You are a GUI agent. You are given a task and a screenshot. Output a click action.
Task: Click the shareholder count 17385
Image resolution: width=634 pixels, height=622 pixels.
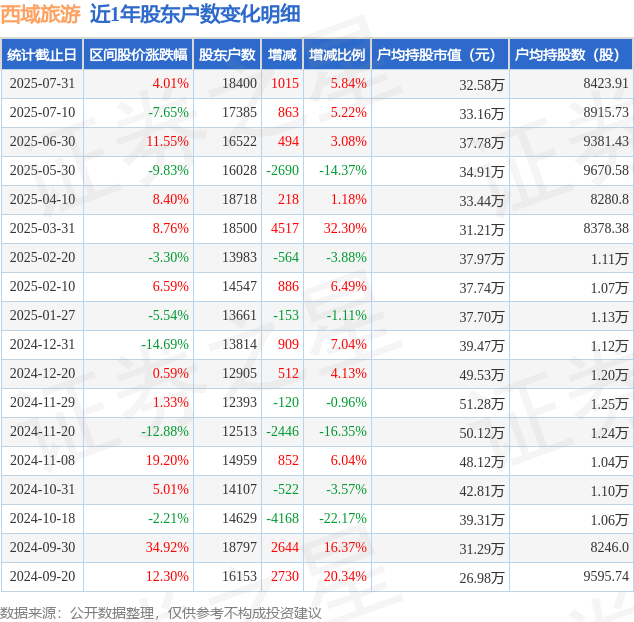(239, 112)
